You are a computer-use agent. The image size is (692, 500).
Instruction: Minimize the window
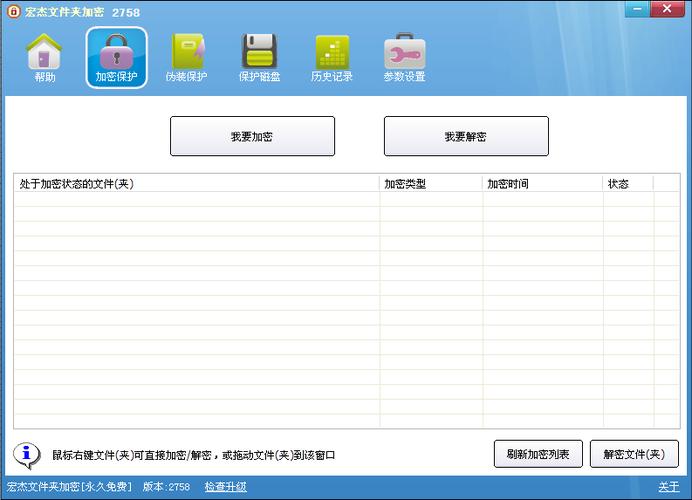[637, 9]
